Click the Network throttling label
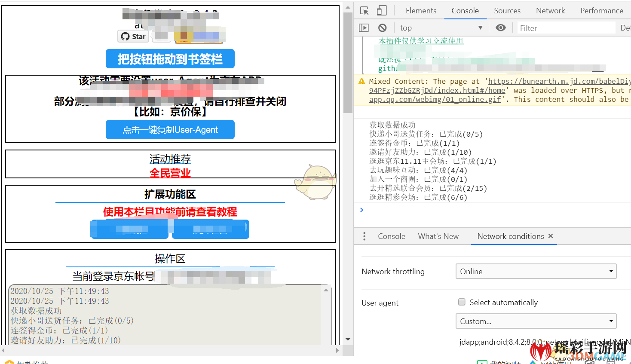Screen dimensions: 631x364 393,272
